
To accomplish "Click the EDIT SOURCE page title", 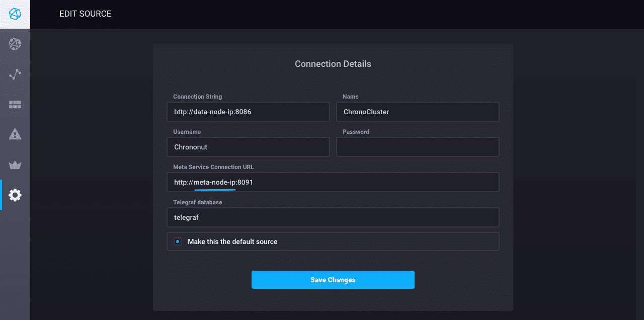I will (86, 14).
